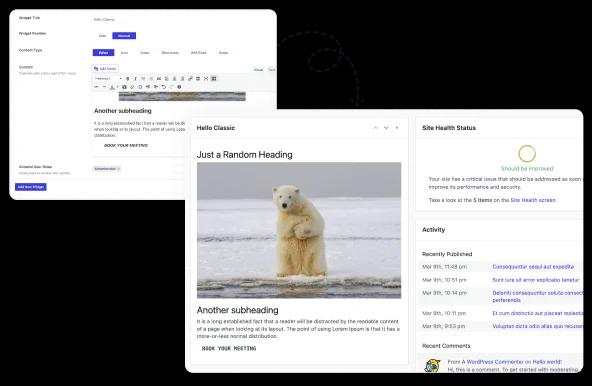Viewport: 592px width, 386px height.
Task: Align editor text to the left
Action: (166, 79)
